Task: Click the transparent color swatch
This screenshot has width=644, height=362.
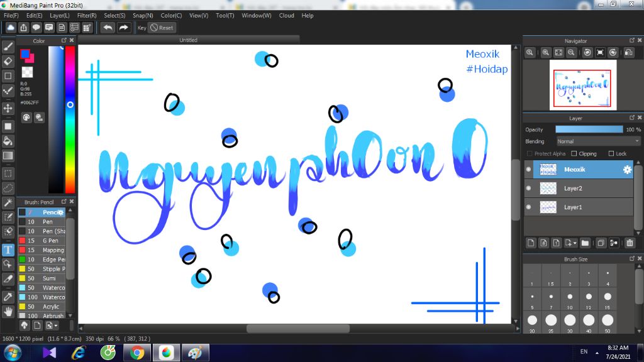Action: [x=27, y=72]
